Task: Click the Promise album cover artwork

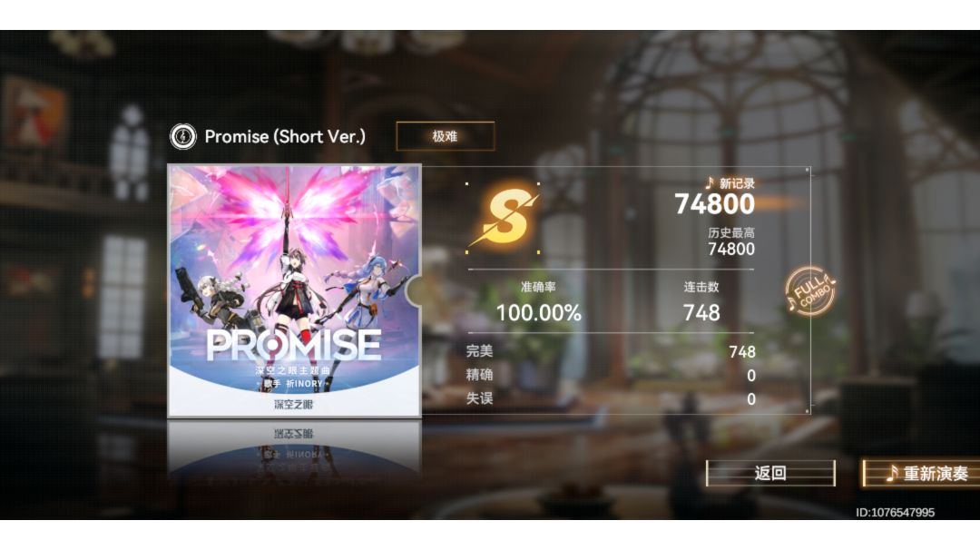Action: point(294,290)
